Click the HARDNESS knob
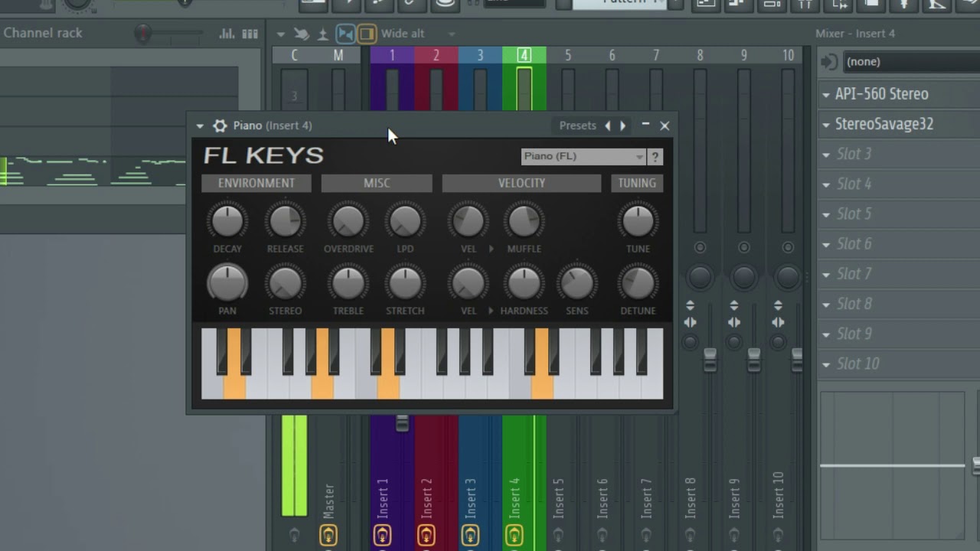 pyautogui.click(x=524, y=283)
